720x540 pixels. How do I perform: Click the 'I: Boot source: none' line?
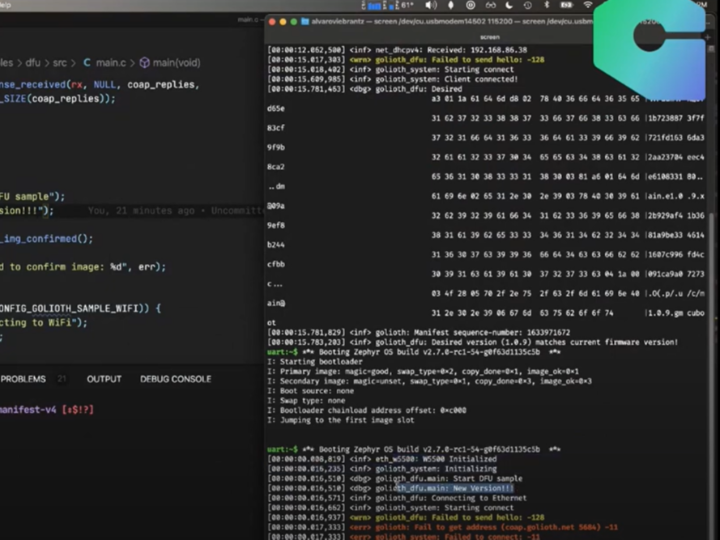coord(310,391)
